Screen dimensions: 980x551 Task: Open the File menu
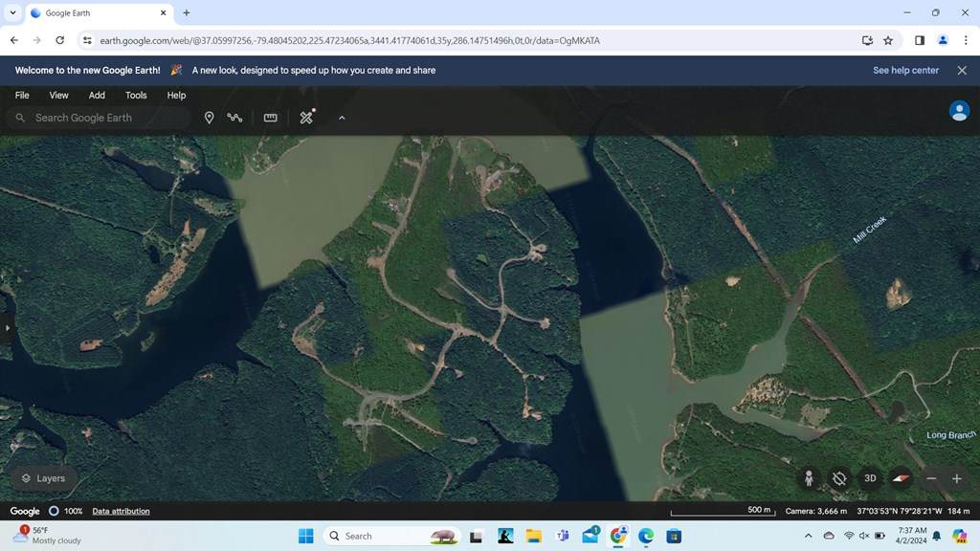(22, 96)
